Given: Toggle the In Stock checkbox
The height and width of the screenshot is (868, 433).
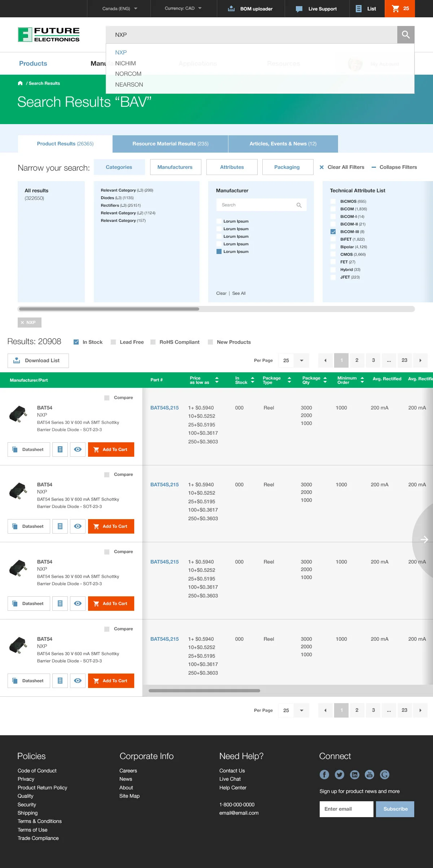Looking at the screenshot, I should pyautogui.click(x=76, y=342).
